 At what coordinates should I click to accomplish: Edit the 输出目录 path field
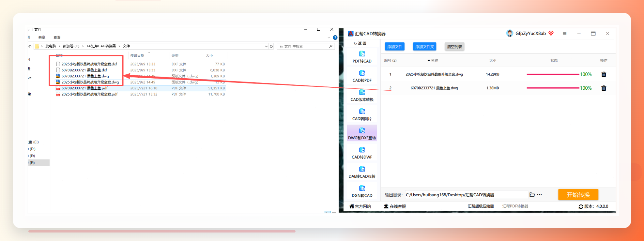(466, 195)
